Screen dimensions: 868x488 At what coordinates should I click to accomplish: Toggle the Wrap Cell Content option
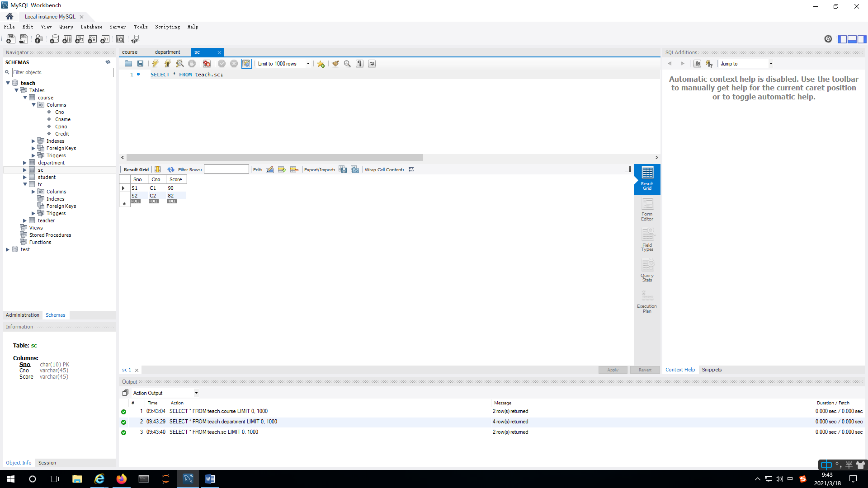(411, 169)
